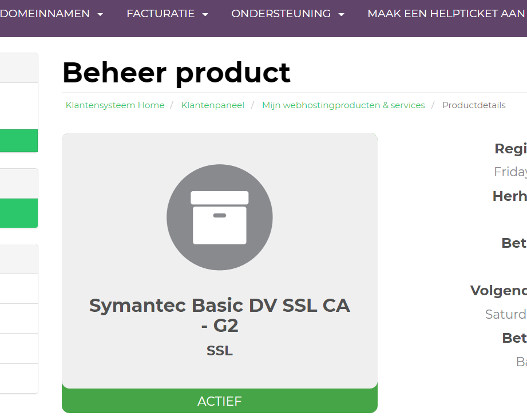The height and width of the screenshot is (420, 527).
Task: Open the Klantenpaneel breadcrumb link
Action: pos(213,105)
